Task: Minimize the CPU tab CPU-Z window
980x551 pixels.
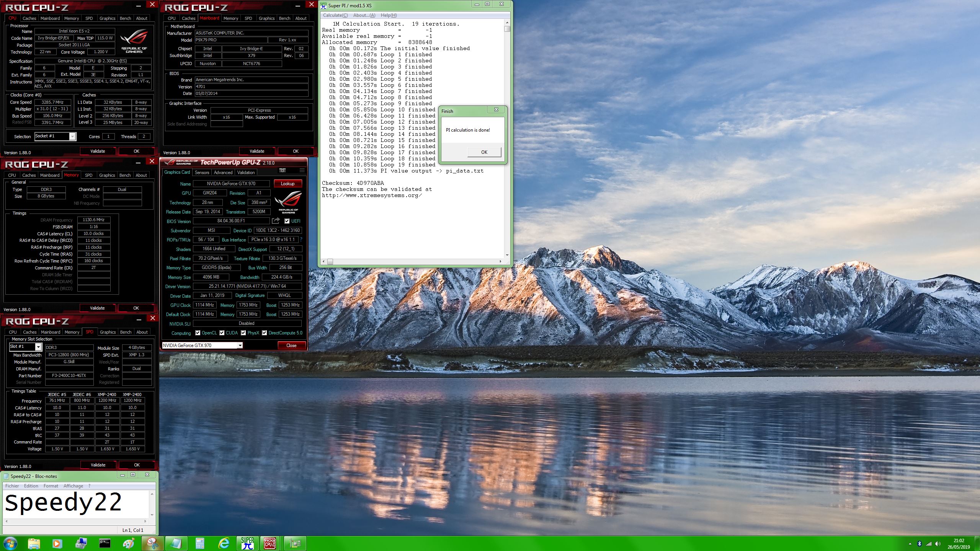Action: pyautogui.click(x=138, y=5)
